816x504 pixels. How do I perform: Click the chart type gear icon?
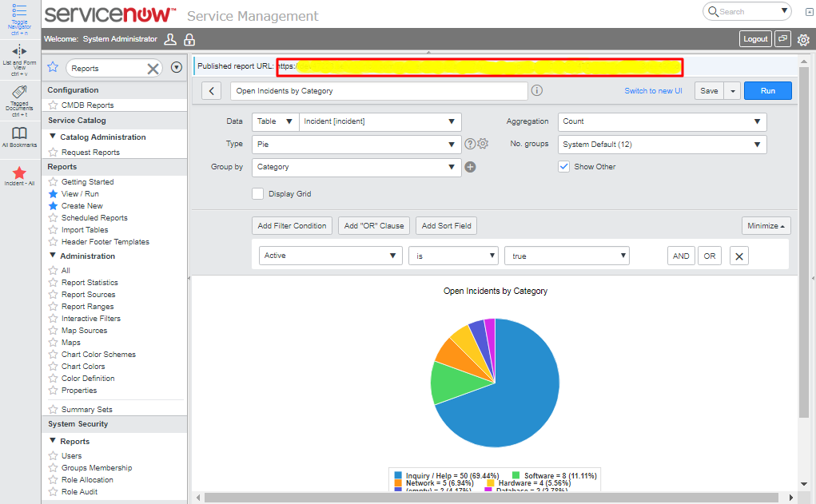click(x=483, y=144)
